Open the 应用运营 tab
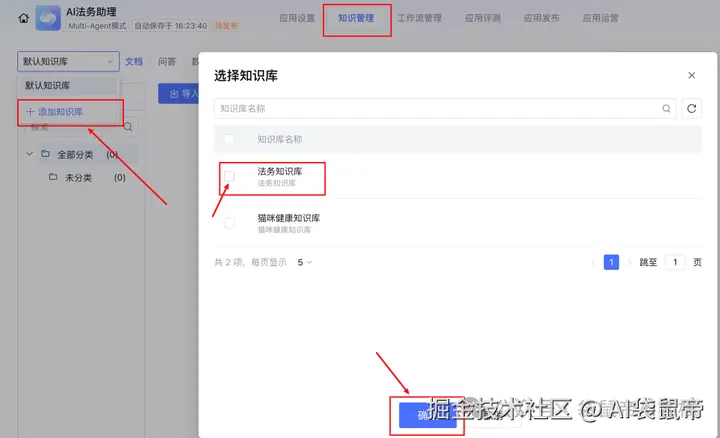Viewport: 720px width, 438px height. (601, 18)
